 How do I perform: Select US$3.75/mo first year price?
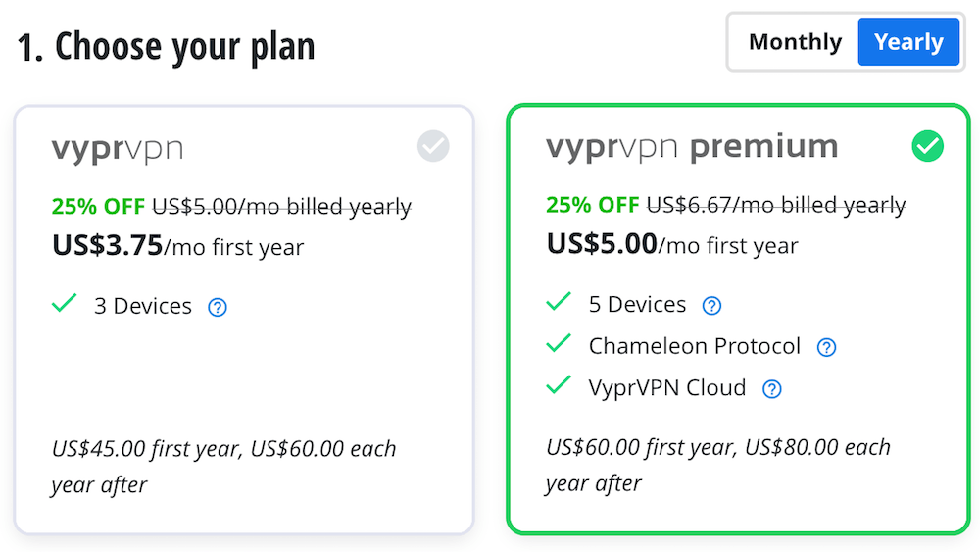(178, 246)
